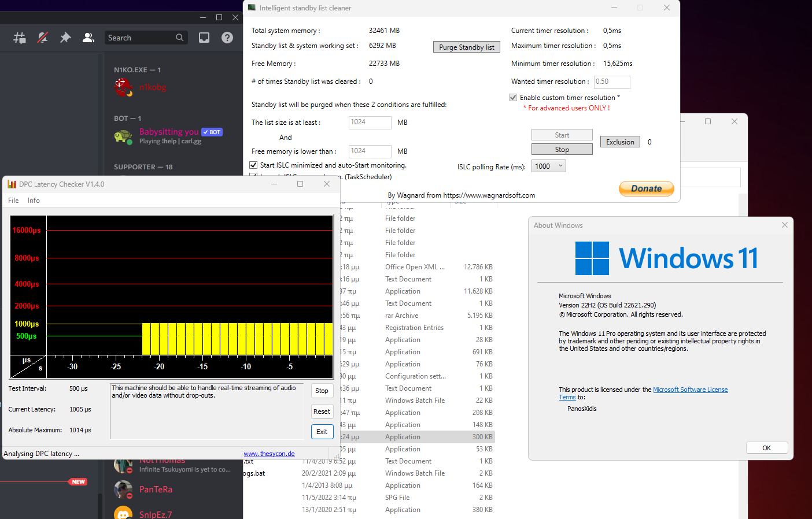The image size is (812, 519).
Task: Select the rar Archive file row
Action: click(418, 316)
